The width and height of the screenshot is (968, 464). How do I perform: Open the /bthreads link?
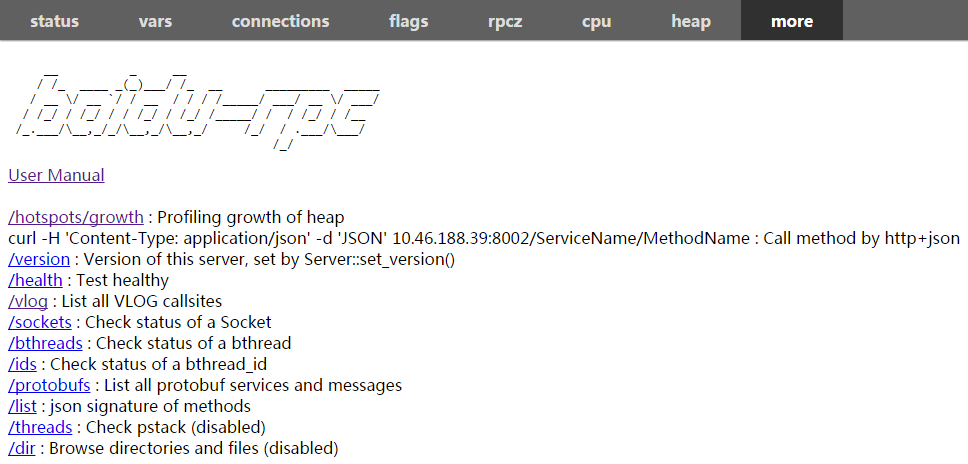click(x=47, y=343)
